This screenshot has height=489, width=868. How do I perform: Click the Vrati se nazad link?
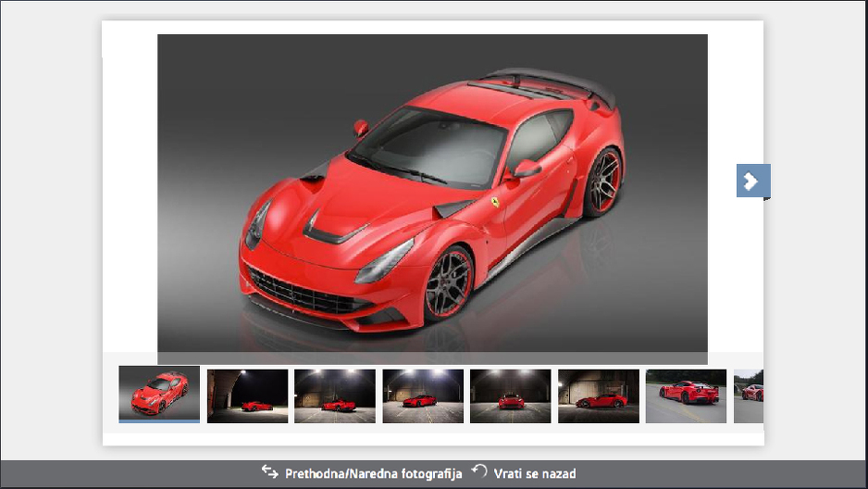point(535,473)
